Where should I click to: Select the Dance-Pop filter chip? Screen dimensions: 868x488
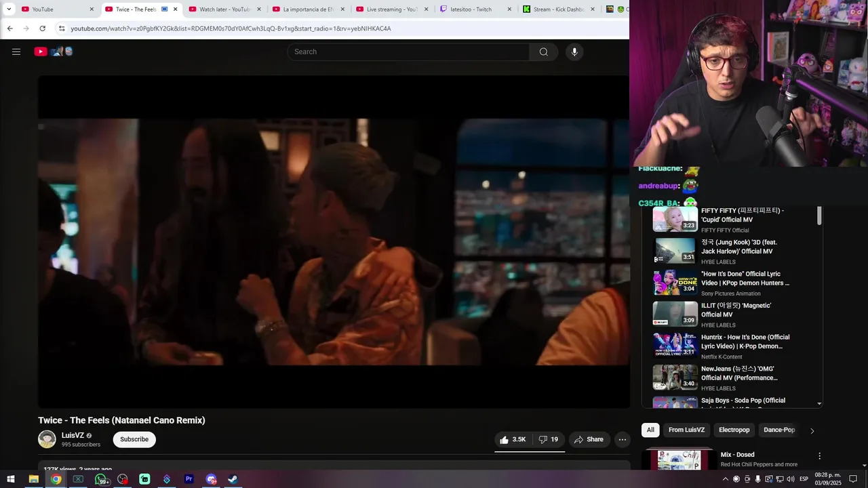[779, 430]
